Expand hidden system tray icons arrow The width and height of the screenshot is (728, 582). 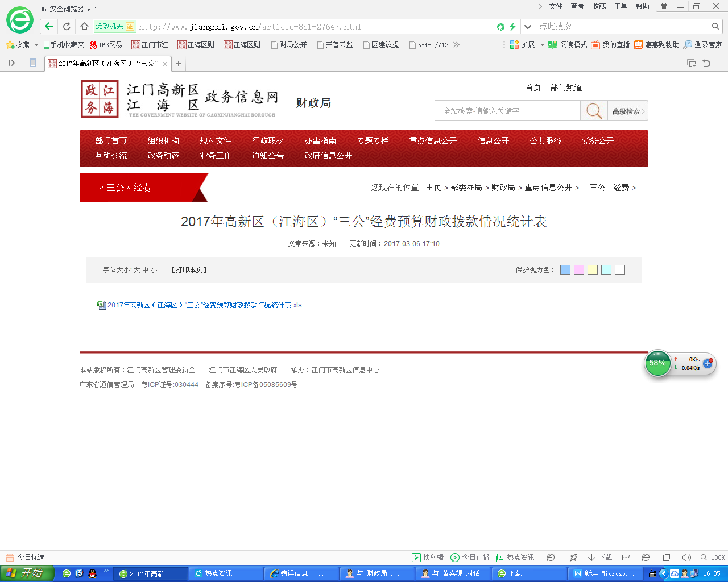[x=663, y=573]
